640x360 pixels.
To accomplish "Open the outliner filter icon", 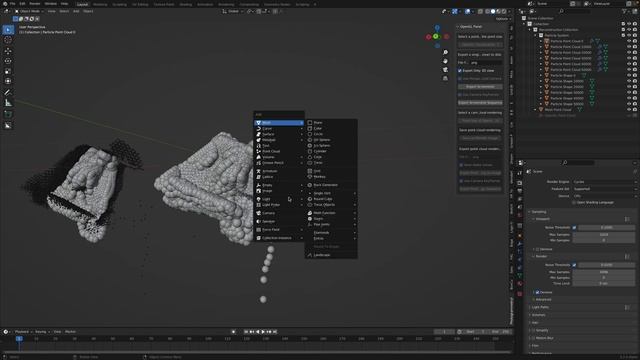I will 624,11.
